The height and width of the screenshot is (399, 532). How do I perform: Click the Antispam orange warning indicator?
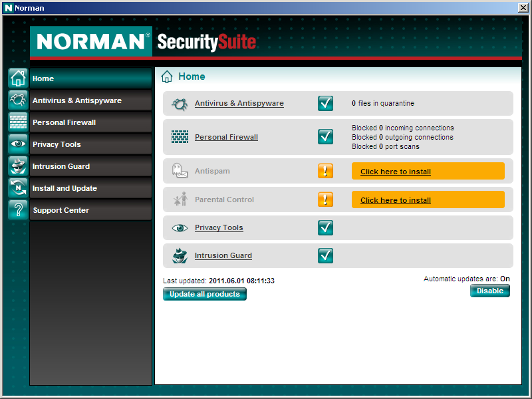[325, 171]
